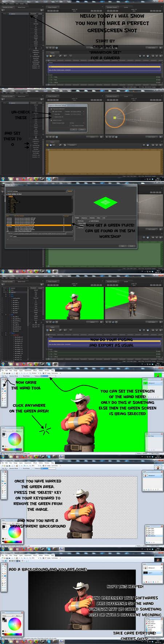
Task: Toggle Motion Blur checkbox in refinement settings dialog
Action: 52,114
